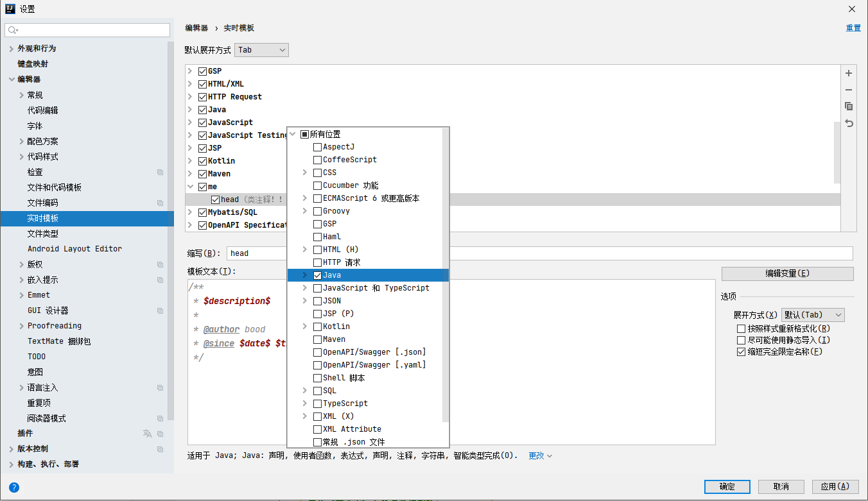Expand the SQL context node
Screen dimensions: 868x501
point(304,391)
